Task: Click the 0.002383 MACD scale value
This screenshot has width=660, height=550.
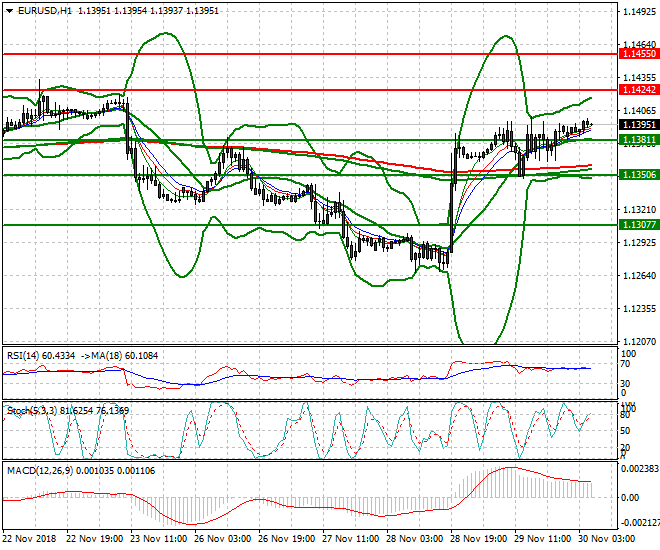Action: (x=638, y=468)
